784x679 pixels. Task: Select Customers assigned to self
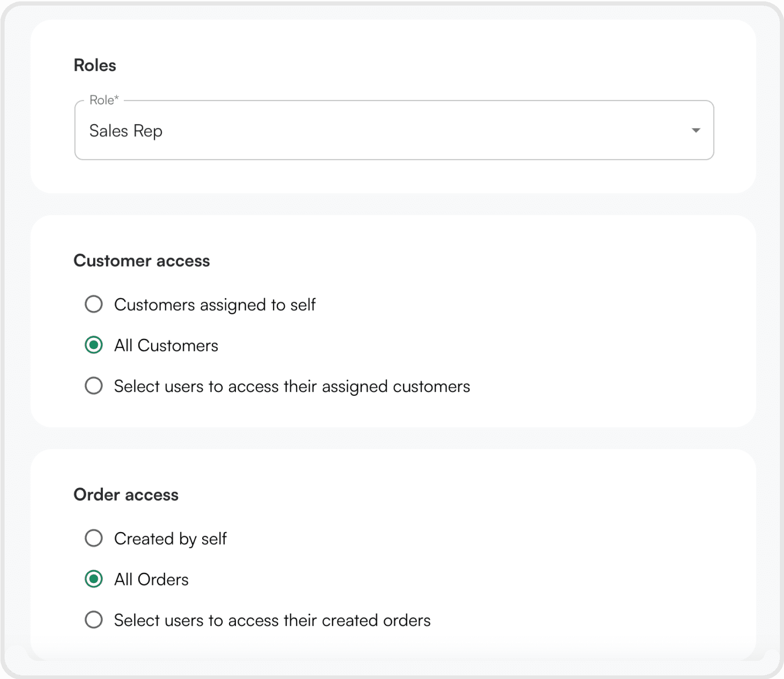pyautogui.click(x=94, y=304)
